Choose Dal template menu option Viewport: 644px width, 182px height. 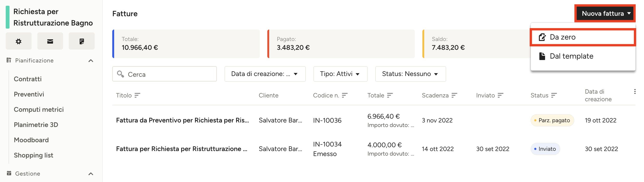[583, 56]
